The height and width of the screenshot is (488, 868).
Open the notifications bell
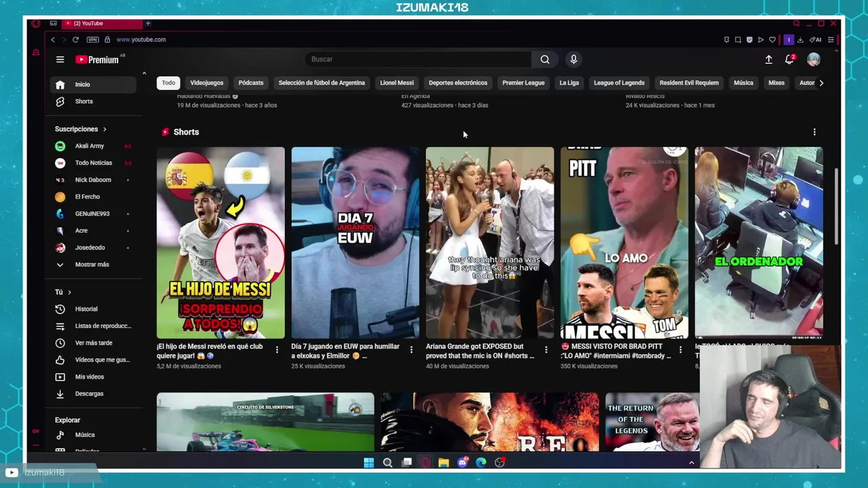[789, 60]
